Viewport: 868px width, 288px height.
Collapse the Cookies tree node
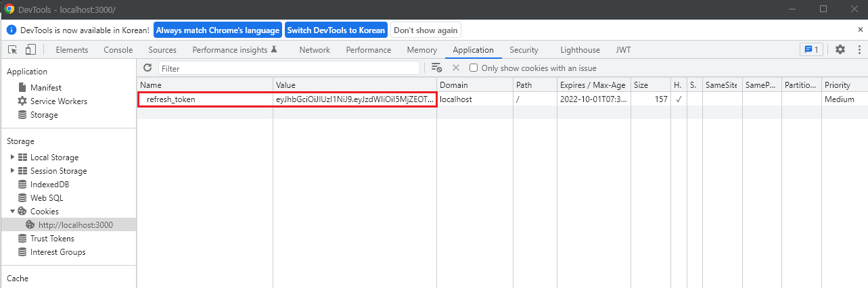[x=12, y=212]
